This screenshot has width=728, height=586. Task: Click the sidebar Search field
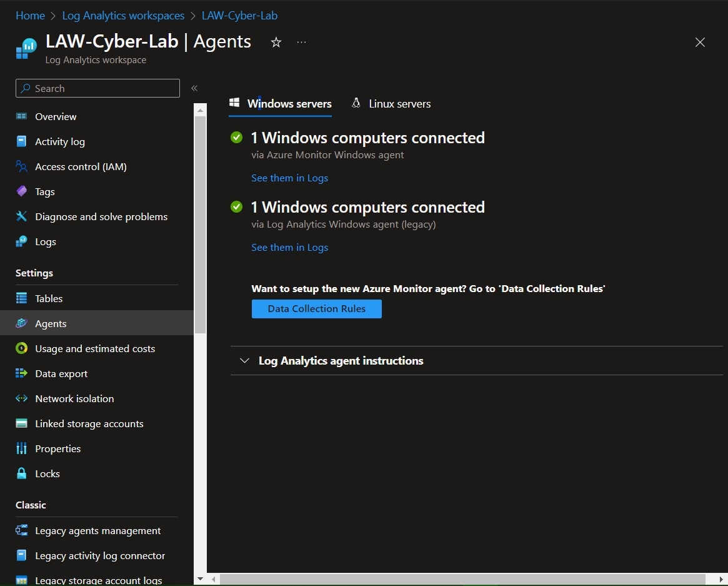[x=97, y=88]
